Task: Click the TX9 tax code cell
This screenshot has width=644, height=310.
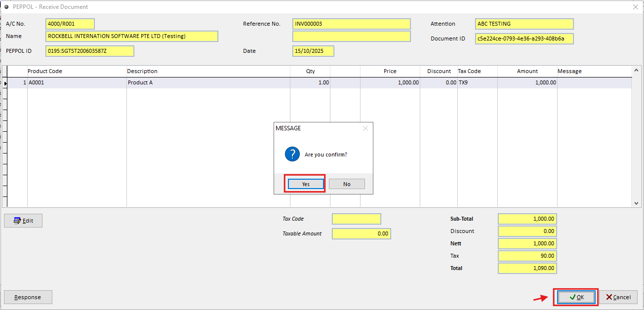Action: [x=478, y=83]
